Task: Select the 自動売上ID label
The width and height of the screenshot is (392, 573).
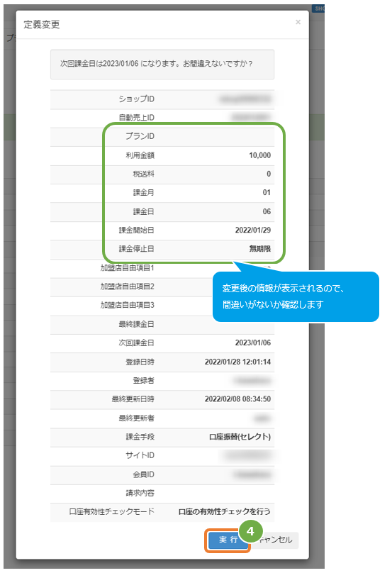Action: pyautogui.click(x=136, y=118)
